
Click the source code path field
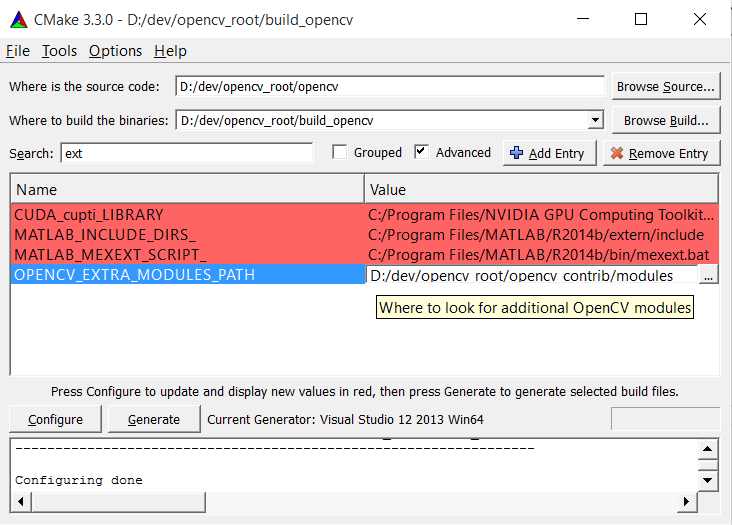[390, 86]
